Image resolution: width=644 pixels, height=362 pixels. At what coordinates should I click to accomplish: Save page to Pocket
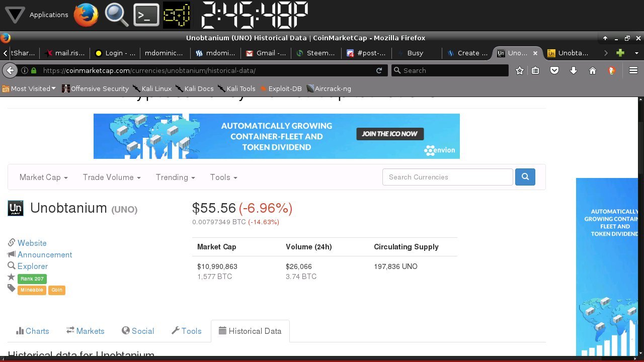[554, 70]
